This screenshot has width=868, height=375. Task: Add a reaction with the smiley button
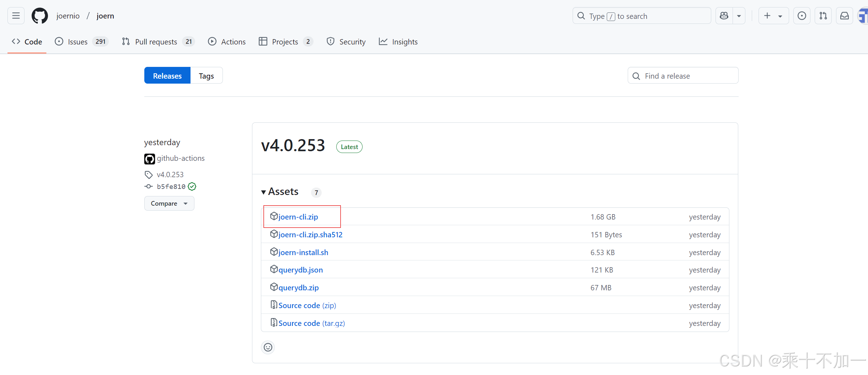coord(268,347)
